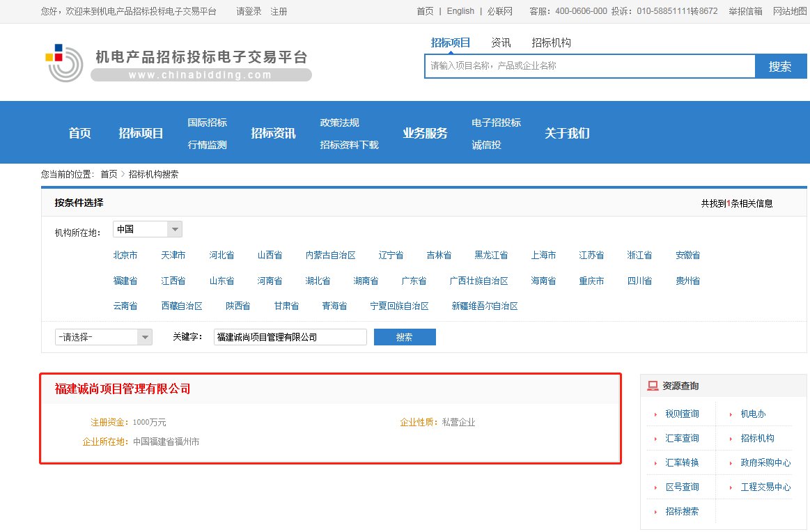The width and height of the screenshot is (810, 532).
Task: Open 汇率查询 resource link
Action: coord(682,438)
